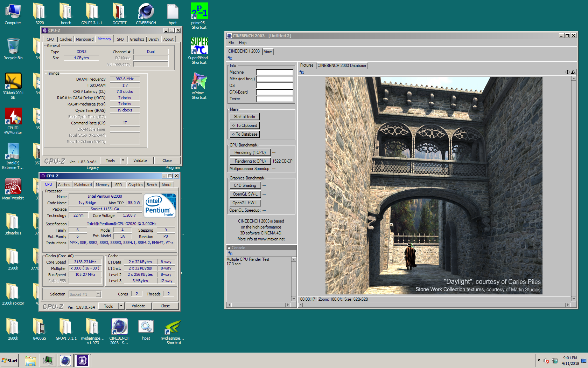Viewport: 588px width, 368px height.
Task: Launch 3DMark2001 SE desktop shortcut
Action: pos(13,86)
